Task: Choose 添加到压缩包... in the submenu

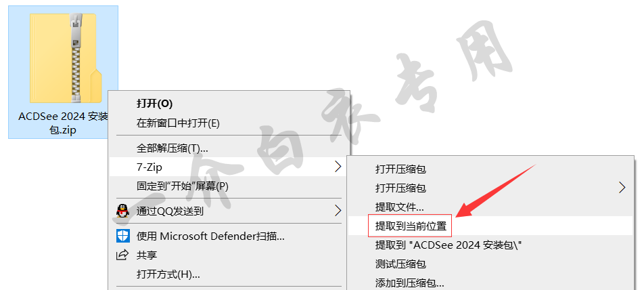Action: (x=409, y=283)
